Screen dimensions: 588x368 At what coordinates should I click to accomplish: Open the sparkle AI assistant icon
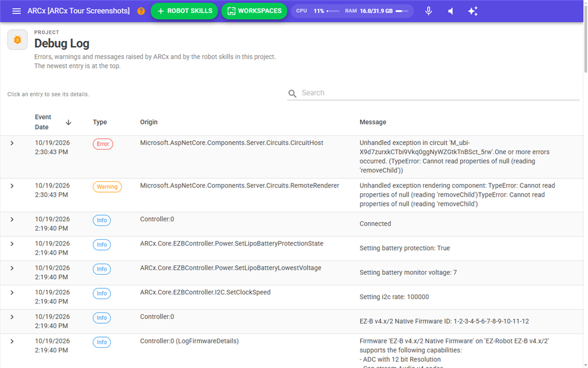click(473, 11)
